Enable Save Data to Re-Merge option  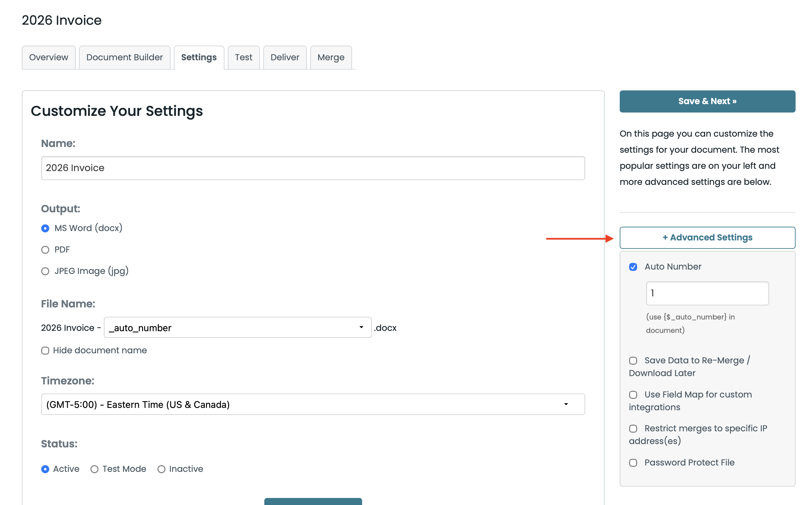point(633,361)
